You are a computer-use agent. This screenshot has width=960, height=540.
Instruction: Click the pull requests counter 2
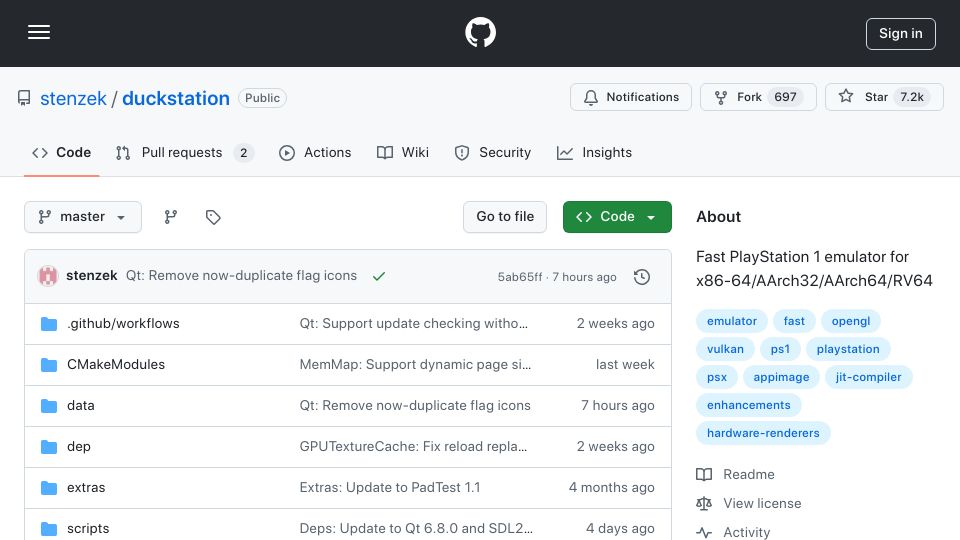(244, 152)
